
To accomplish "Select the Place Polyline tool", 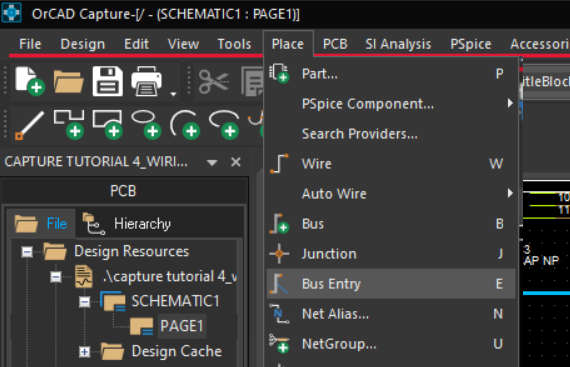I will click(x=69, y=125).
